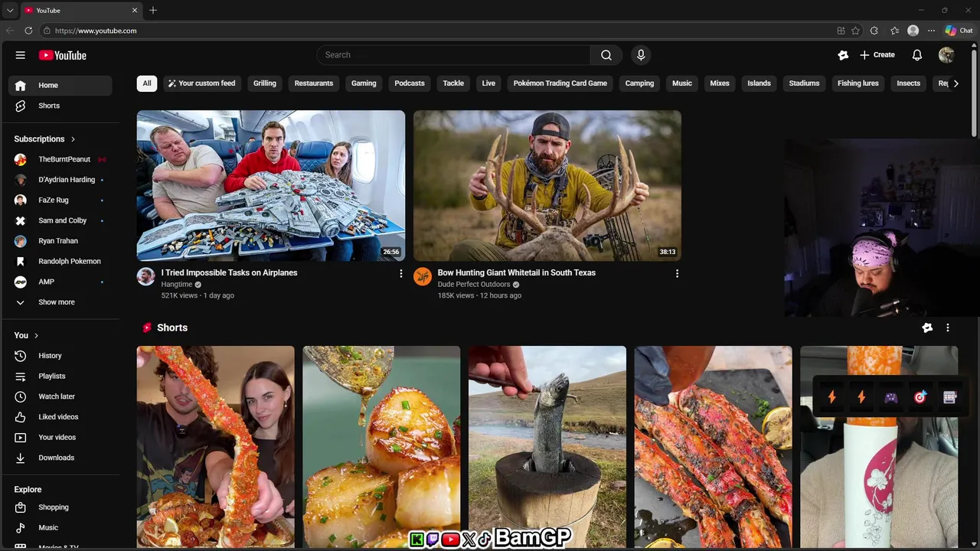Click the search magnifier button

coord(606,55)
